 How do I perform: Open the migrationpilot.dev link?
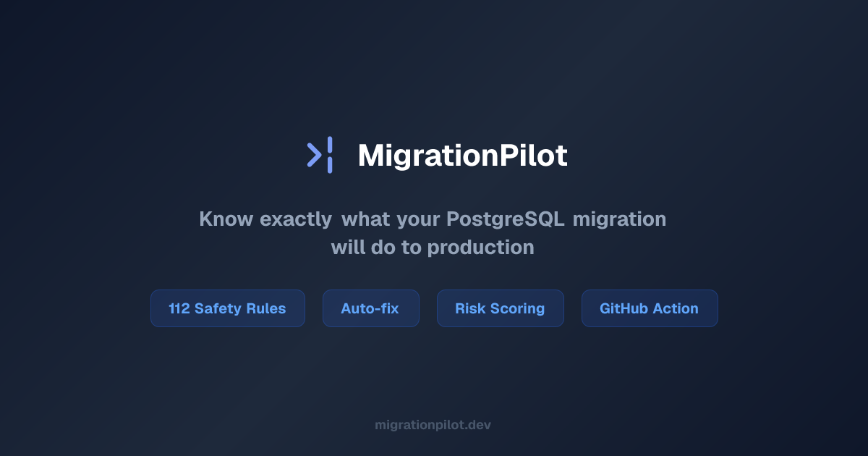pos(433,425)
